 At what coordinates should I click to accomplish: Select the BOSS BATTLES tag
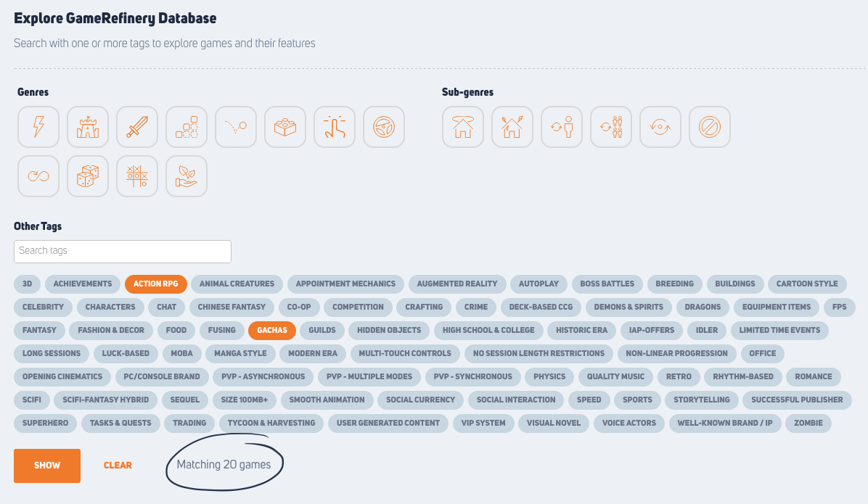pos(607,284)
